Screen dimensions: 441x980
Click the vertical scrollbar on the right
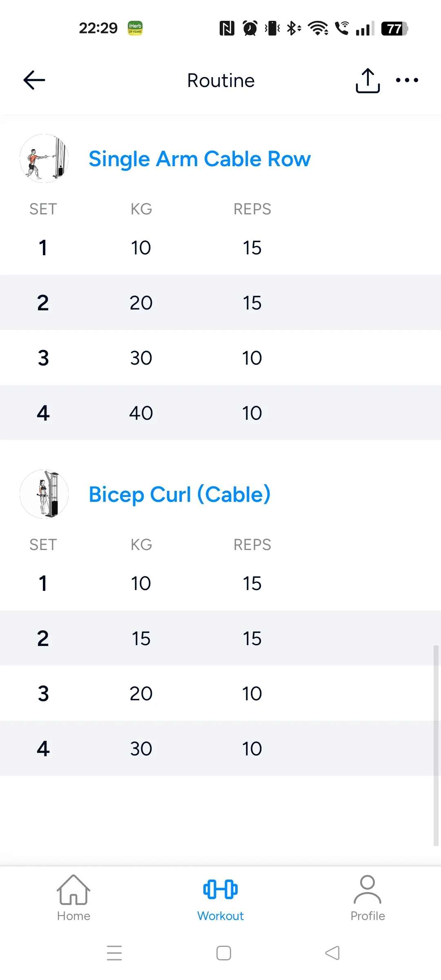[x=436, y=746]
